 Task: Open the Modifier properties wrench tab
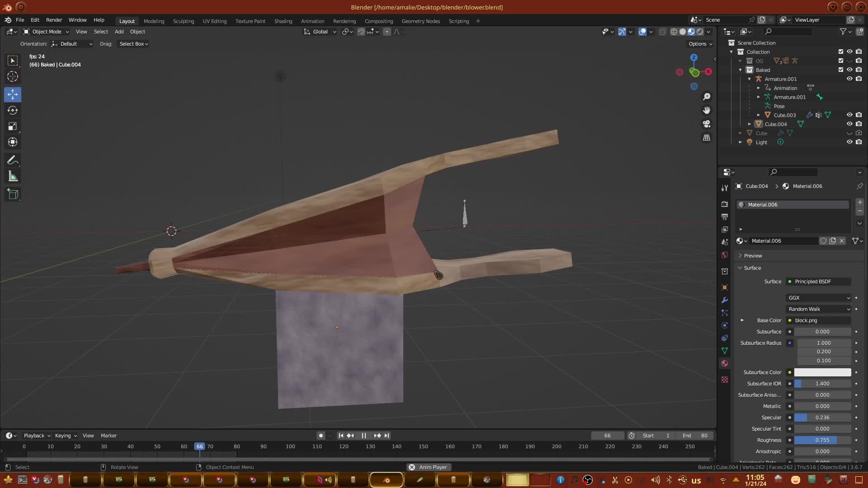725,300
